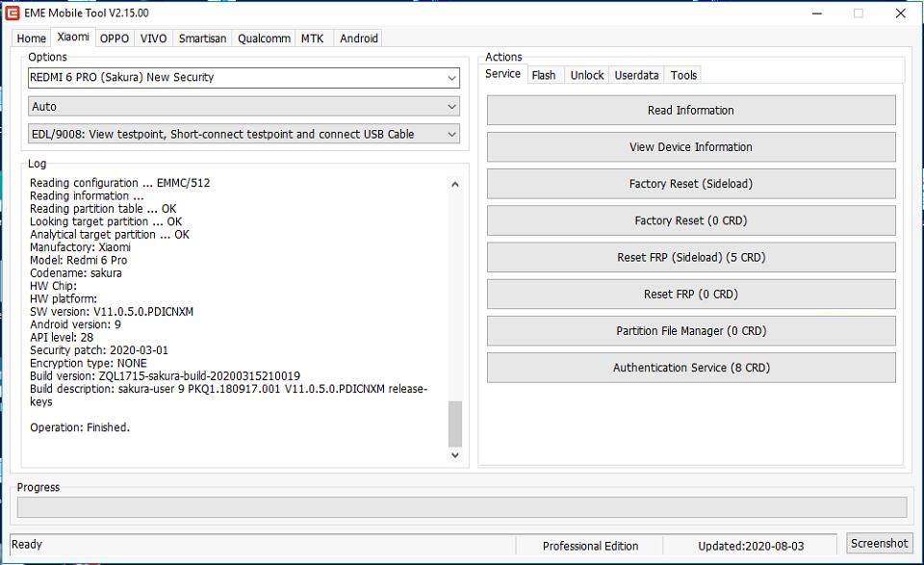The image size is (924, 565).
Task: Run Factory Reset (Sideload)
Action: [x=691, y=184]
